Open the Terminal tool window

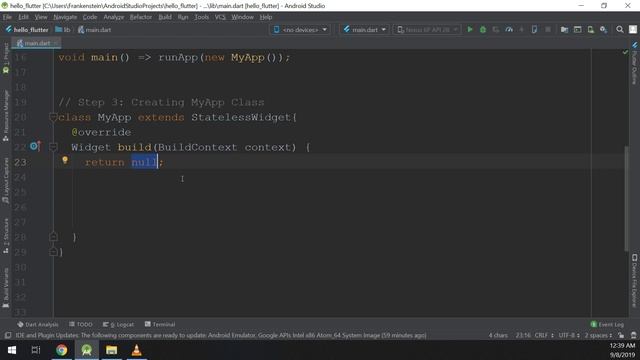(x=160, y=324)
